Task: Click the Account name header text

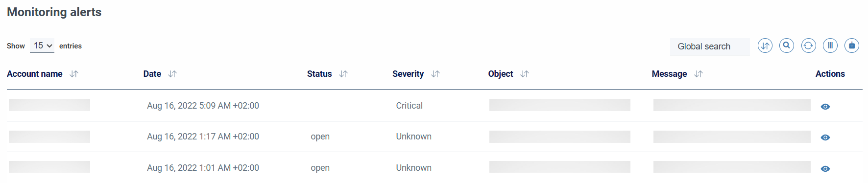Action: click(35, 74)
